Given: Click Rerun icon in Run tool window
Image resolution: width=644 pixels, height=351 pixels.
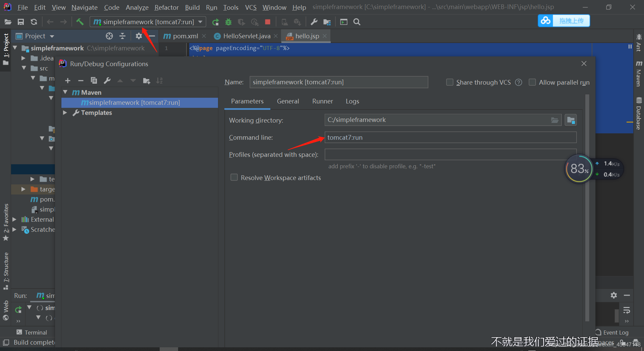Looking at the screenshot, I should pos(18,309).
